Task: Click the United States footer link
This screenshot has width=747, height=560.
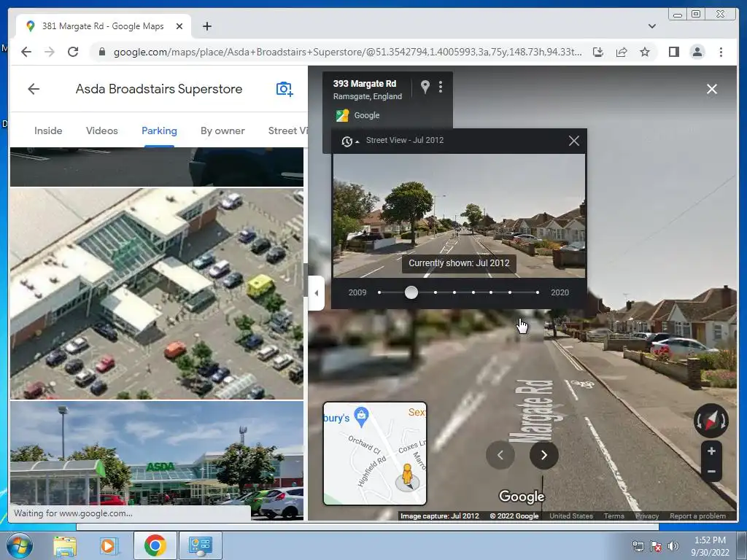Action: (571, 516)
